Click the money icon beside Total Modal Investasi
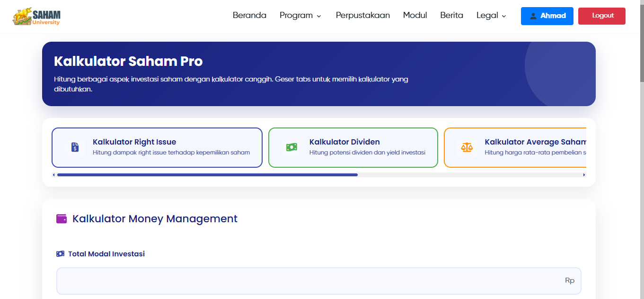The image size is (644, 299). coord(61,254)
